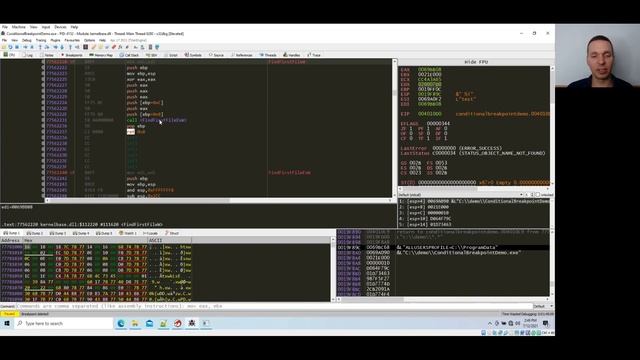Click the Type here to search box
Screen dimensions: 640x360
pyautogui.click(x=64, y=323)
